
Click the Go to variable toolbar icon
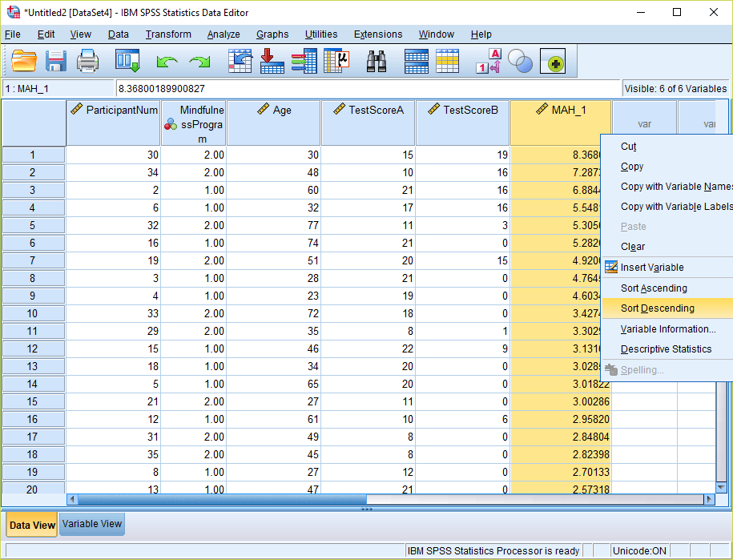[272, 62]
